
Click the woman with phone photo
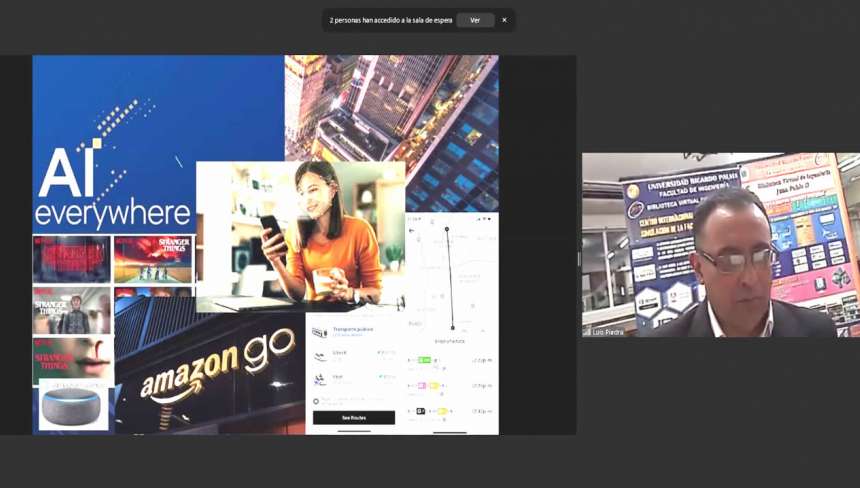[x=301, y=237]
